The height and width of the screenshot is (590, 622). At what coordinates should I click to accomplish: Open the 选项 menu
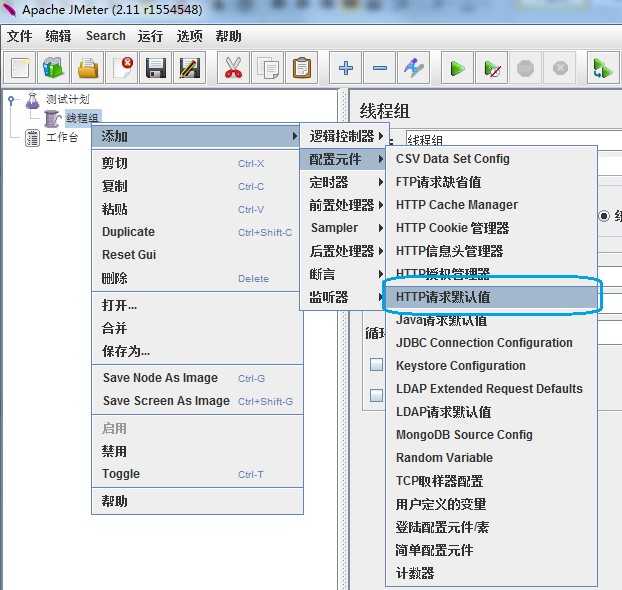pos(189,36)
